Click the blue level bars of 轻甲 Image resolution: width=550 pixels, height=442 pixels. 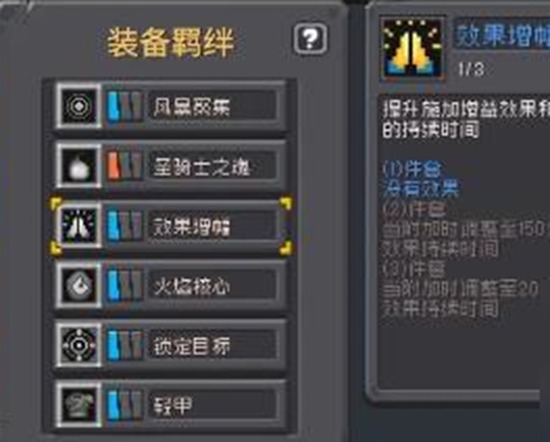click(125, 405)
